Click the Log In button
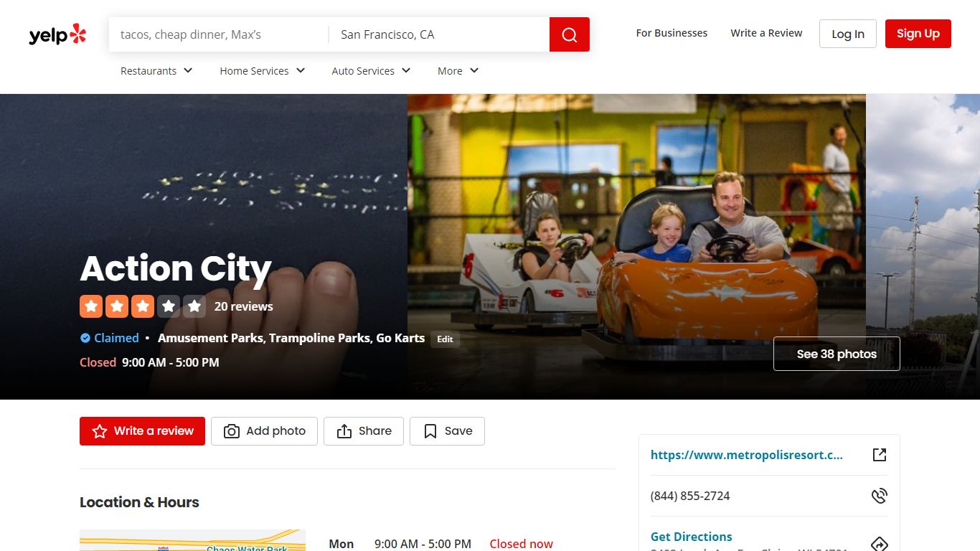This screenshot has width=980, height=551. coord(848,34)
